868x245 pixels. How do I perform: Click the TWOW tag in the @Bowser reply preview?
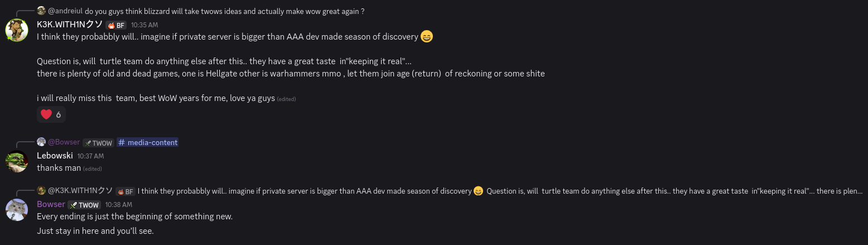[98, 143]
